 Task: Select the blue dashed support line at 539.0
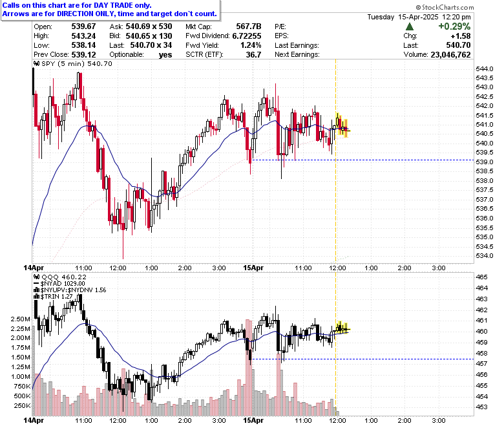[x=363, y=160]
